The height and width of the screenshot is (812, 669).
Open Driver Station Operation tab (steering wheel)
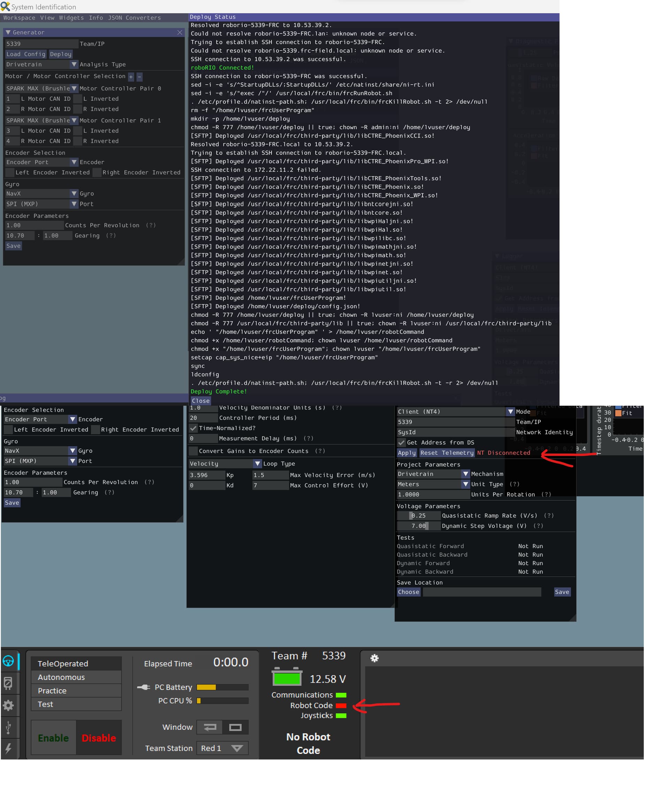(8, 661)
